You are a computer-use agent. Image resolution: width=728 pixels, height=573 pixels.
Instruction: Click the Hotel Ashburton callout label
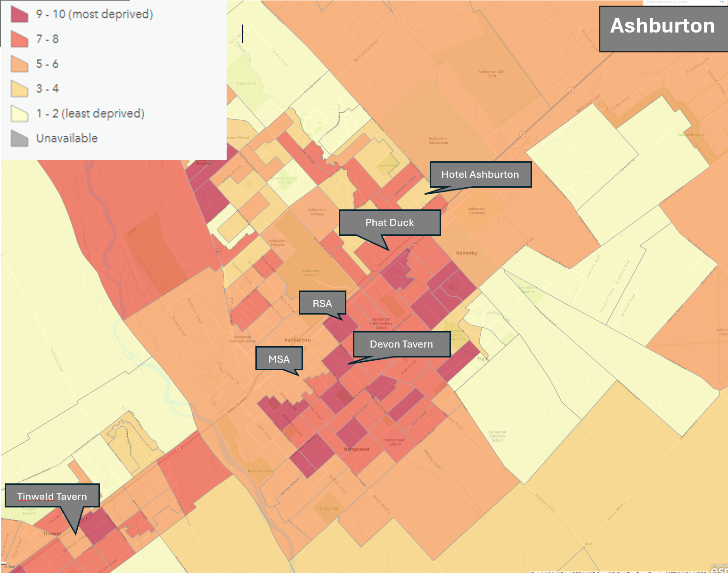(480, 174)
